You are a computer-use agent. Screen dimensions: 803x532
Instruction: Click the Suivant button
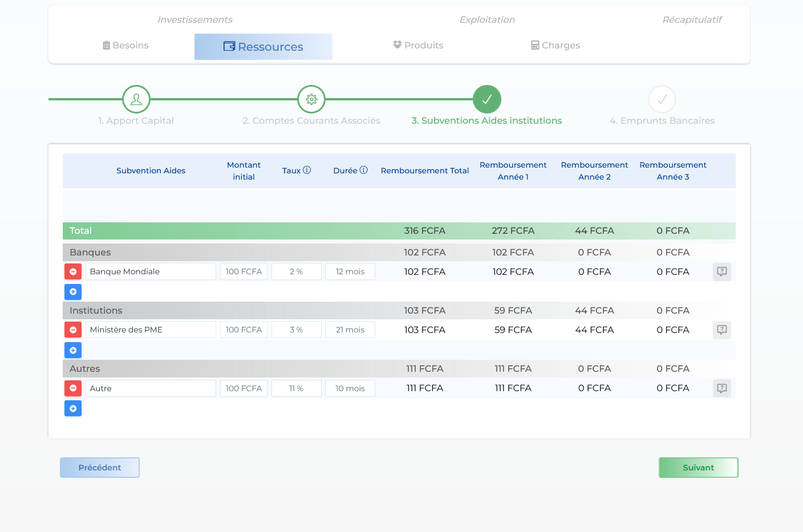(x=698, y=468)
